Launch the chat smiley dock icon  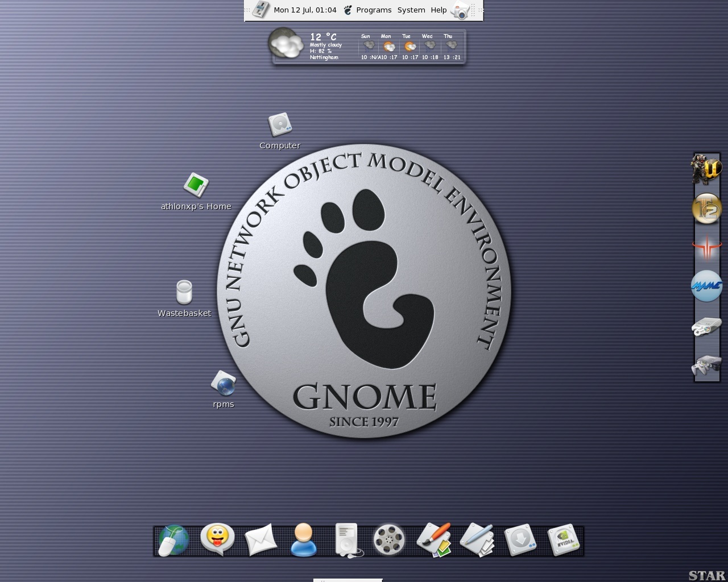(217, 539)
